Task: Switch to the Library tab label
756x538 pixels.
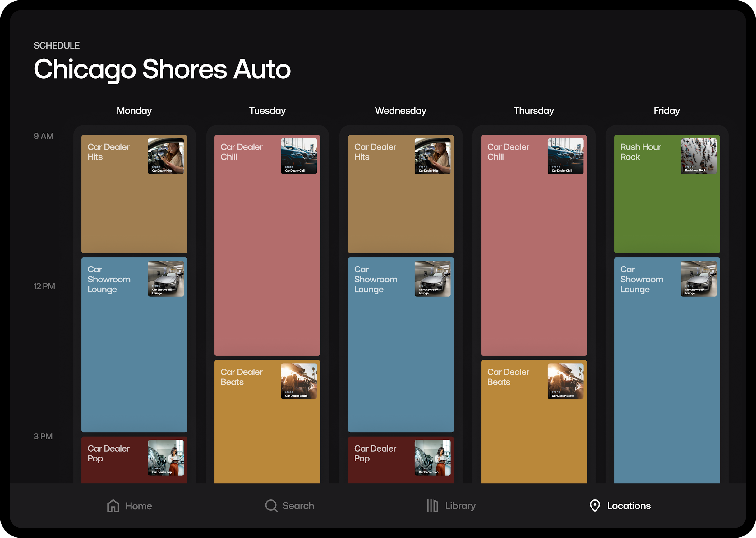Action: (x=460, y=506)
